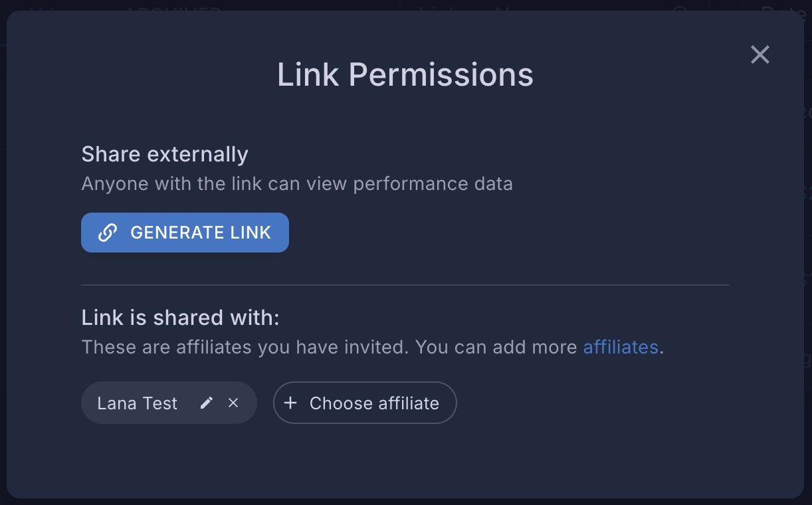Screen dimensions: 812x505
Task: Close the Link Permissions dialog
Action: (x=760, y=54)
